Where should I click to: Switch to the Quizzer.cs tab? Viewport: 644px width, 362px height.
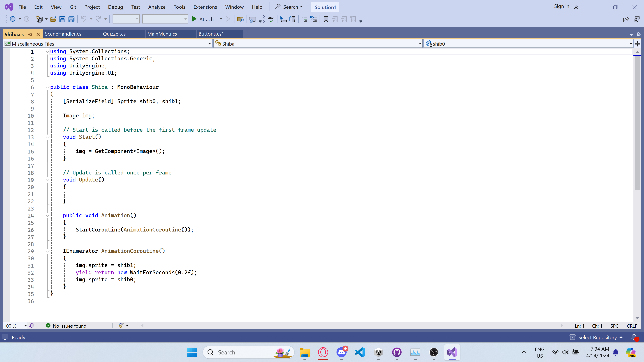(114, 34)
